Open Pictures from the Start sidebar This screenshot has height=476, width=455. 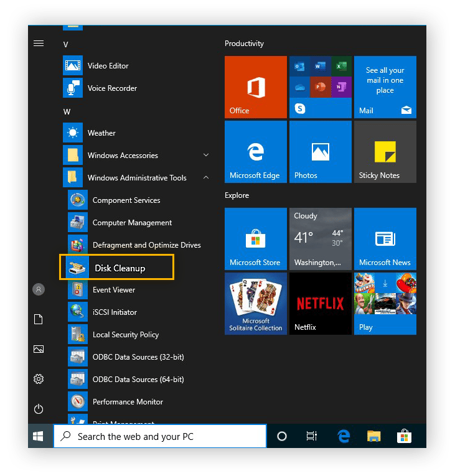coord(39,349)
